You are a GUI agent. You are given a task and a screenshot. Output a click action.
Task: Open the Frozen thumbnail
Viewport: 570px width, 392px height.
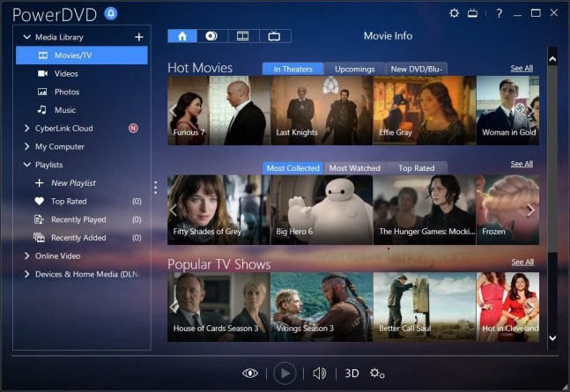click(x=507, y=210)
